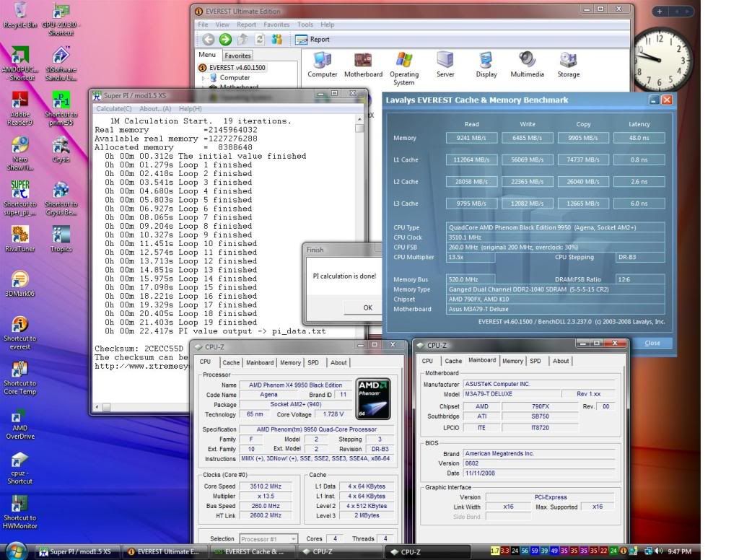Switch to Mainboard tab in left CPU-Z window
The width and height of the screenshot is (739, 560).
click(x=260, y=362)
